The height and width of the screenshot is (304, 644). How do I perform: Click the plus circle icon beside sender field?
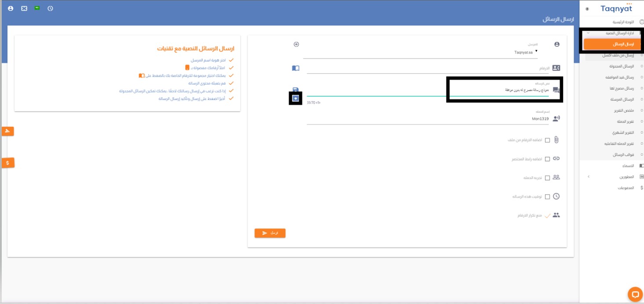[x=296, y=44]
